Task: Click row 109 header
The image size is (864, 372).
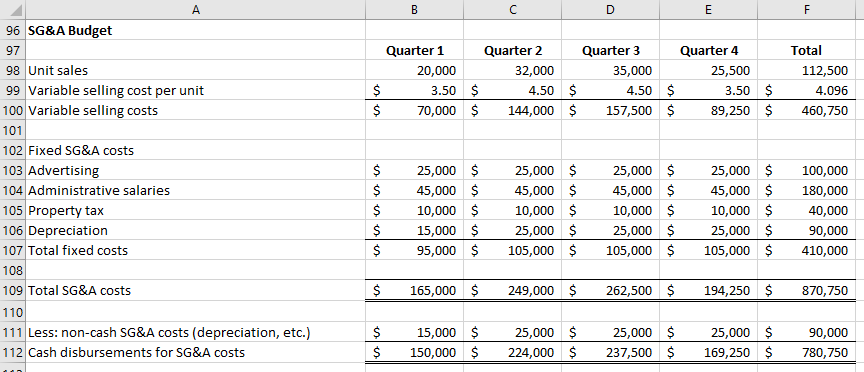Action: click(x=12, y=290)
